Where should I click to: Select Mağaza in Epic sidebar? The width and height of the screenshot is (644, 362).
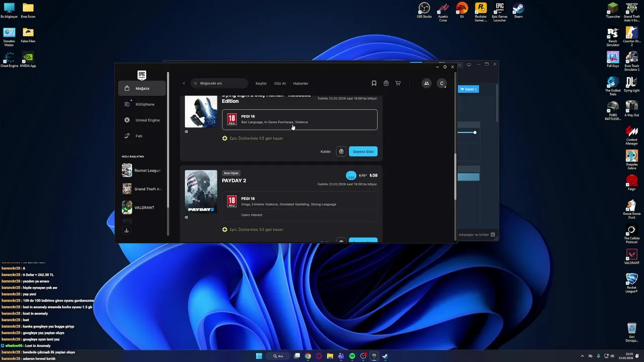pos(142,88)
